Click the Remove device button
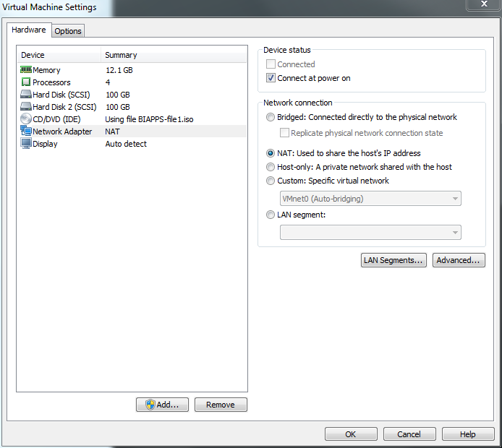Viewport: 502px width, 448px height. pyautogui.click(x=221, y=405)
